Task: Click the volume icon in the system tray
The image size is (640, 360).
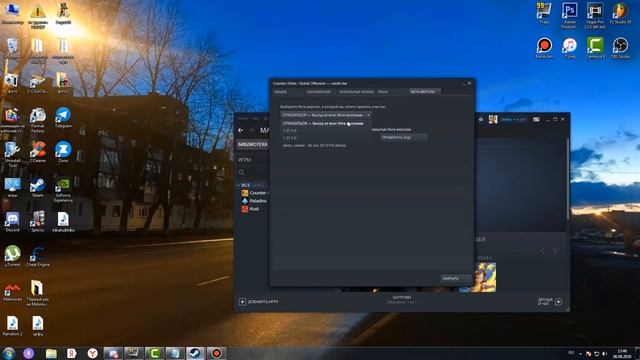Action: [x=604, y=353]
